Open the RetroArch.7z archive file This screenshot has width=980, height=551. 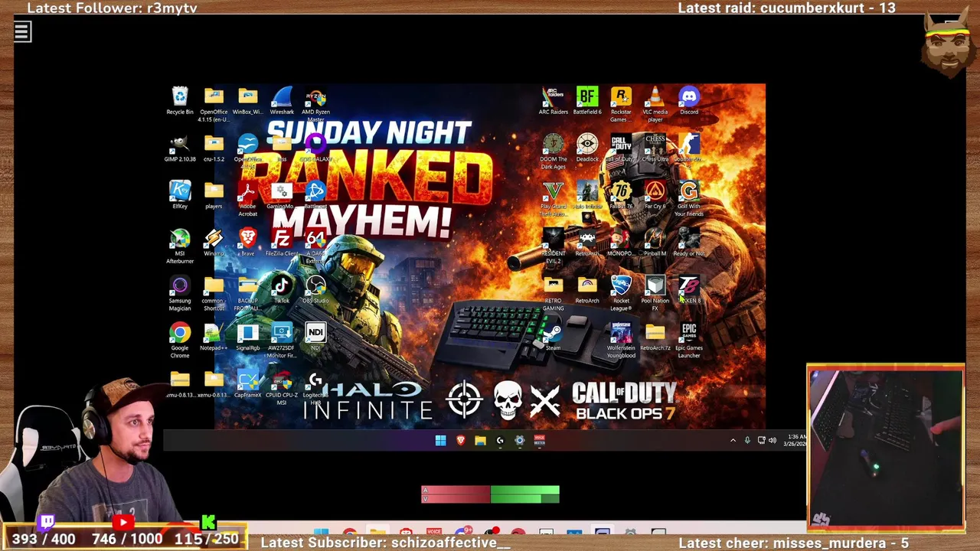[655, 337]
